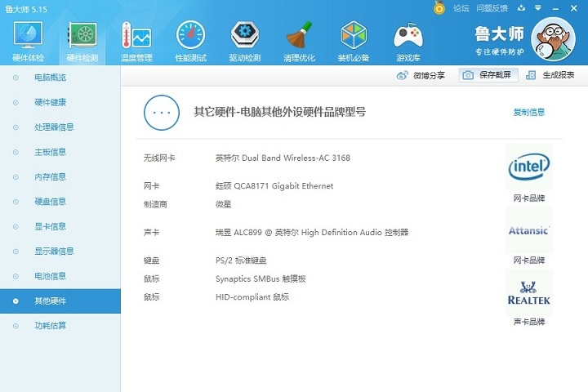Open 处理器信息 sidebar item
The width and height of the screenshot is (588, 392).
pos(54,127)
